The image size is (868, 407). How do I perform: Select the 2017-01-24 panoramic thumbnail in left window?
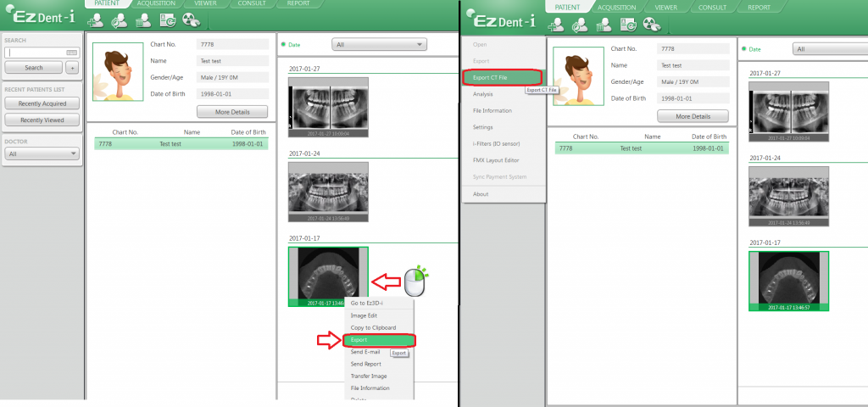[x=328, y=192]
